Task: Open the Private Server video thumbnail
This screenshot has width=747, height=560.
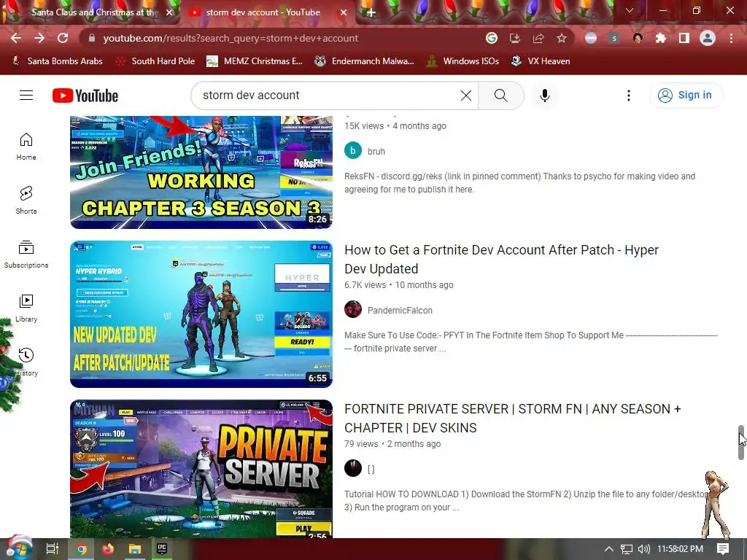Action: (201, 469)
